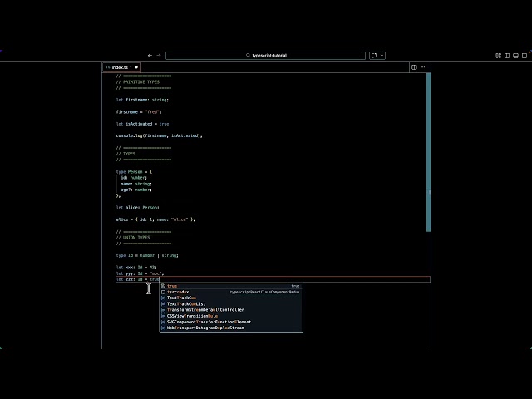Image resolution: width=532 pixels, height=399 pixels.
Task: Click the keyword icon beside 'true' suggestion
Action: point(163,286)
